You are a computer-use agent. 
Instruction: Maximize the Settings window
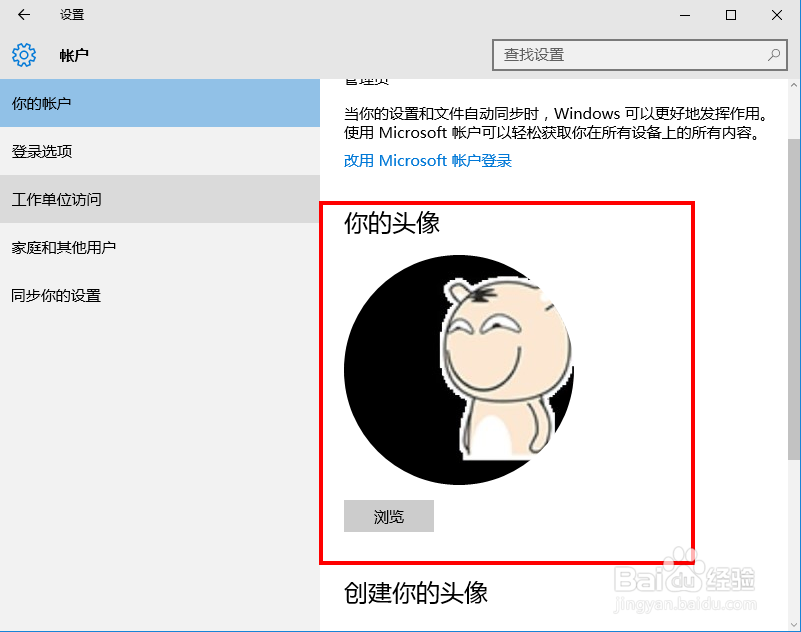click(731, 15)
